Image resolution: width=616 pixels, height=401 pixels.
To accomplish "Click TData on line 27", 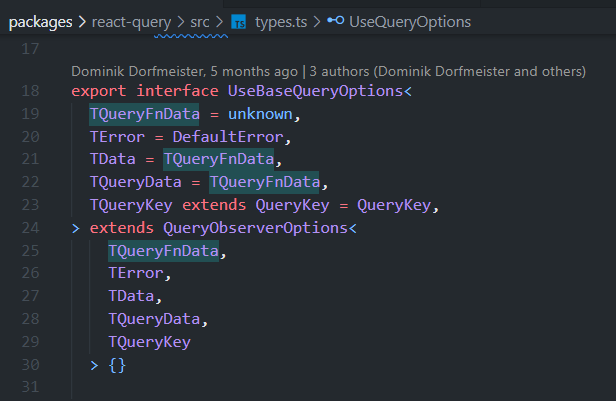I will coord(131,296).
